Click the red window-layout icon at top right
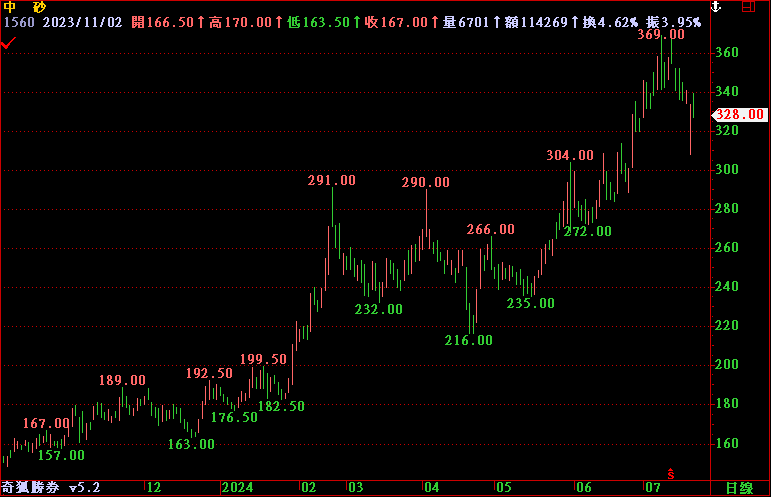Screen dimensions: 771x497 (748, 6)
